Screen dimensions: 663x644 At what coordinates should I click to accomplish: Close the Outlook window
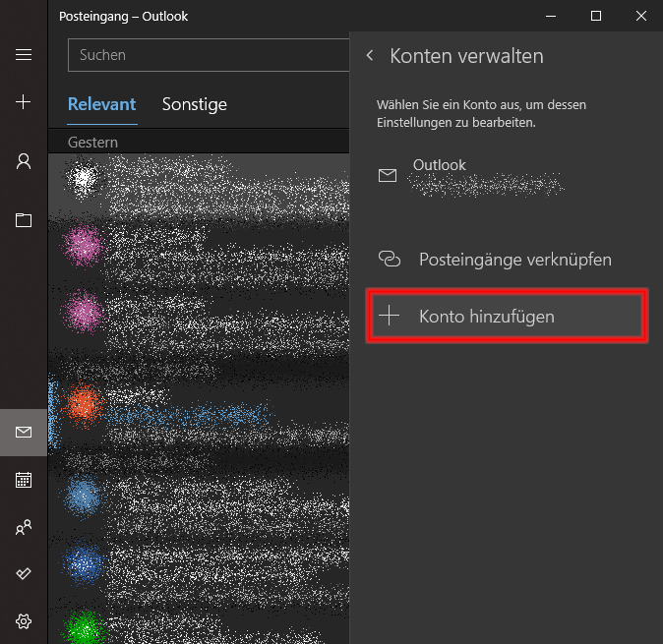click(x=641, y=16)
